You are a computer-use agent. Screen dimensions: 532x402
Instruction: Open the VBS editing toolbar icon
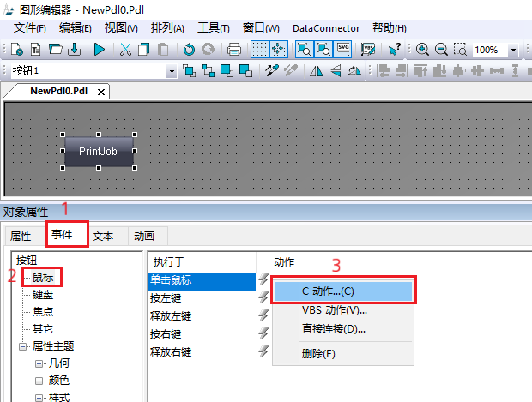tap(368, 50)
